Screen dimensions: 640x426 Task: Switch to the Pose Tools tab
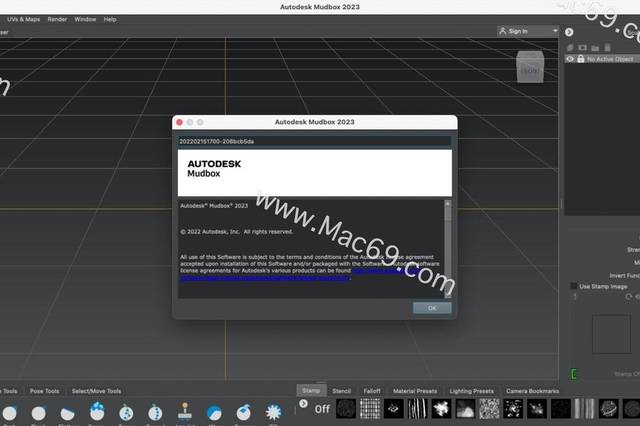click(x=44, y=391)
